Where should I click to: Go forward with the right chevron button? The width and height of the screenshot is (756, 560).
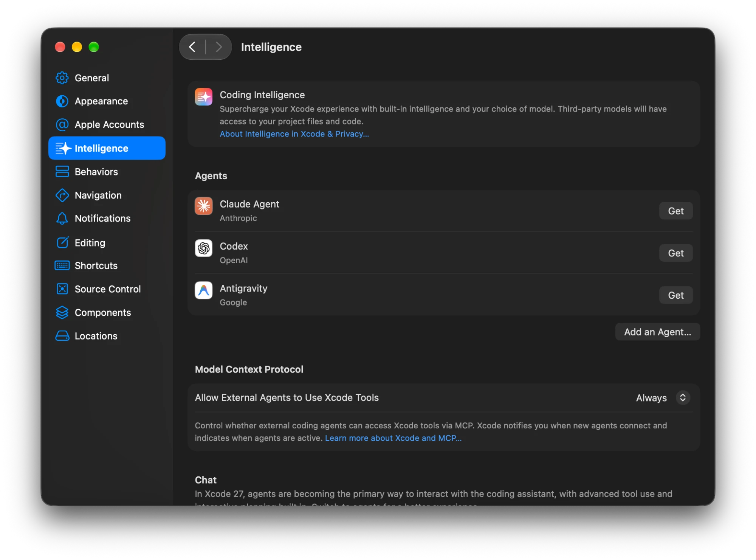click(x=218, y=47)
